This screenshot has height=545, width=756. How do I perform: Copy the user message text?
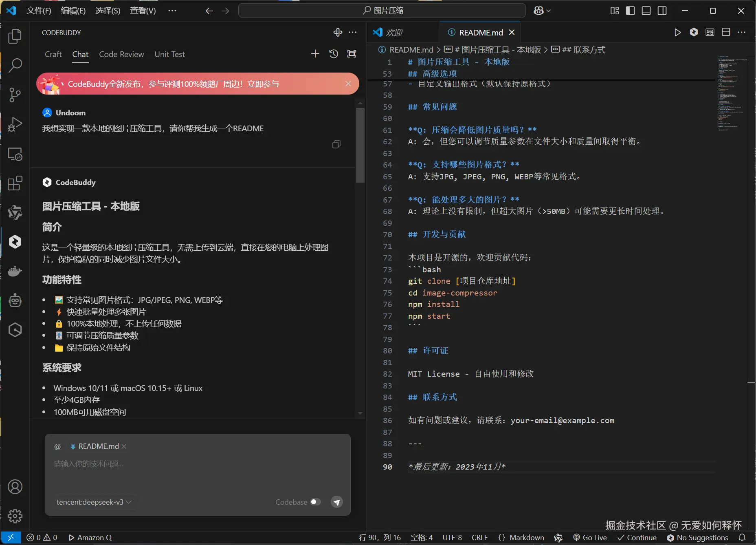click(x=336, y=144)
